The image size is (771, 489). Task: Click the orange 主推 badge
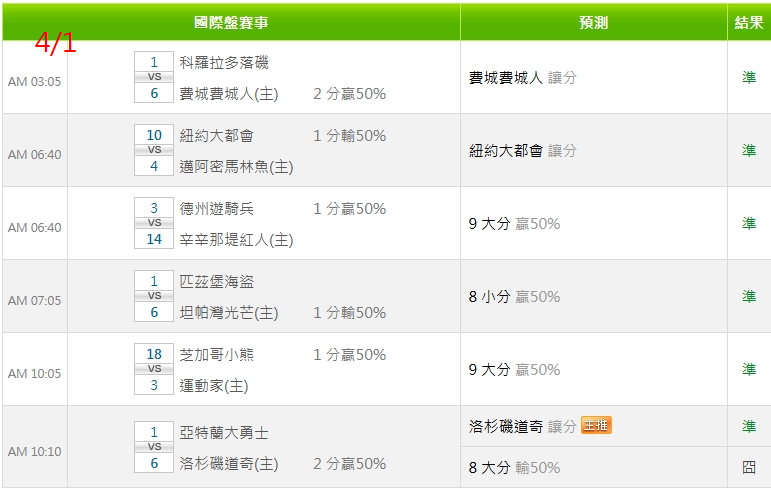[x=596, y=426]
